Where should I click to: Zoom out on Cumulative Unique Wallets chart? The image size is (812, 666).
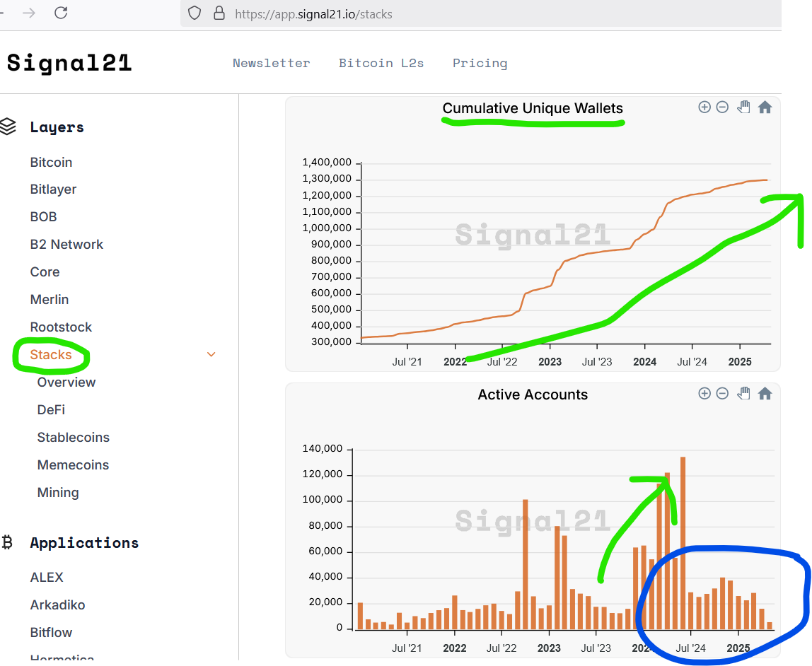pyautogui.click(x=722, y=107)
